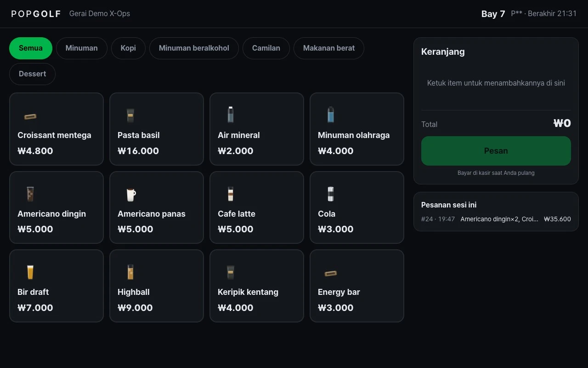The width and height of the screenshot is (588, 368).
Task: Tap the Minuman olahraga bottle icon
Action: click(x=331, y=115)
